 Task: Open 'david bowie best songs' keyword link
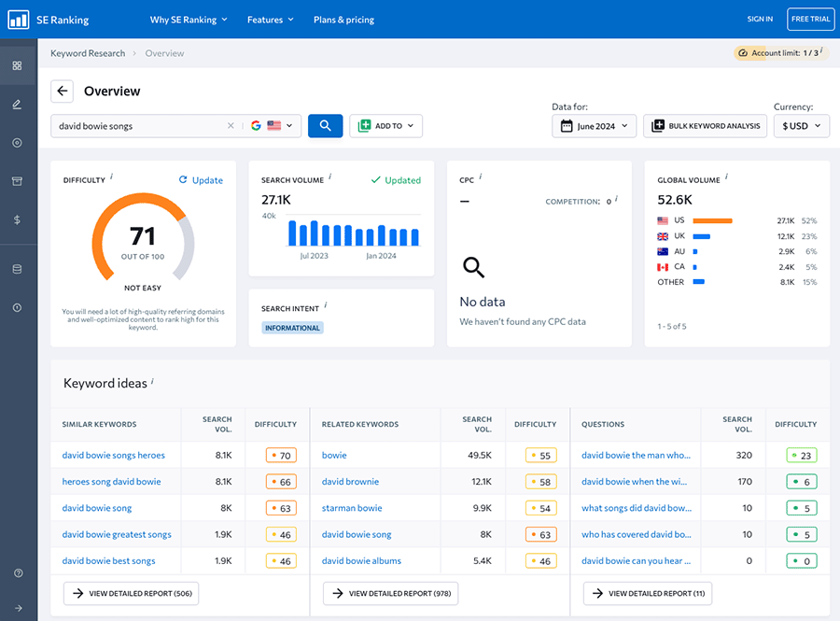tap(109, 560)
